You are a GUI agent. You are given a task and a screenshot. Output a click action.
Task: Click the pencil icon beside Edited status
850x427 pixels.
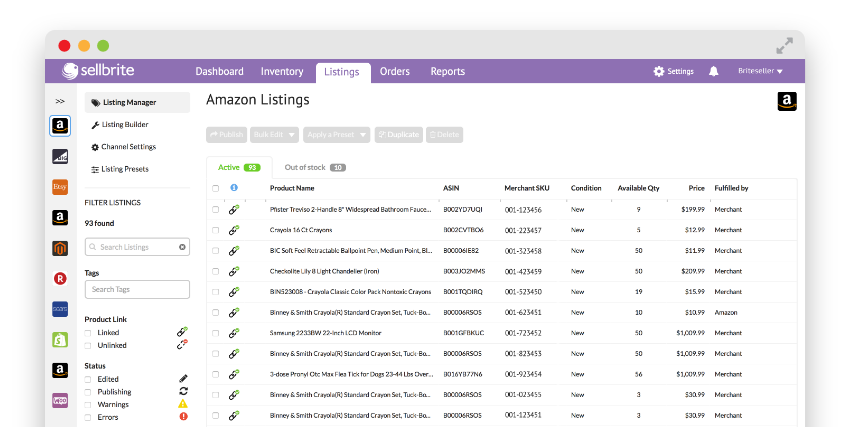(x=183, y=378)
